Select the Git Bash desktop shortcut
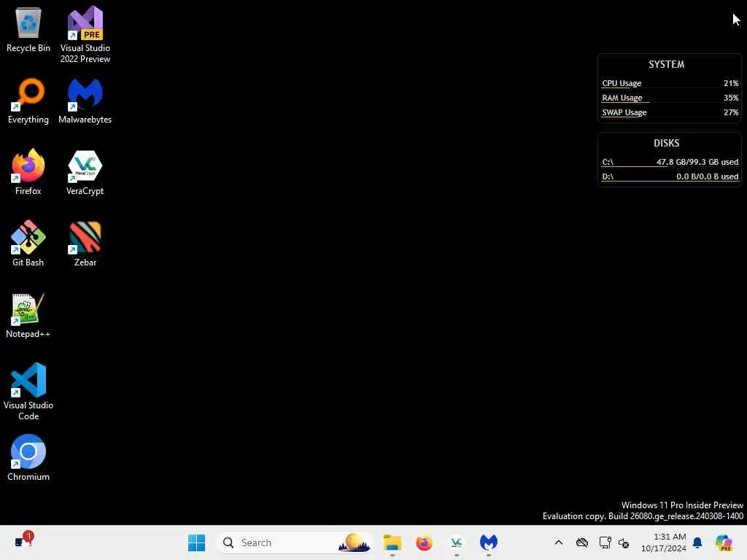The width and height of the screenshot is (747, 560). pyautogui.click(x=28, y=244)
